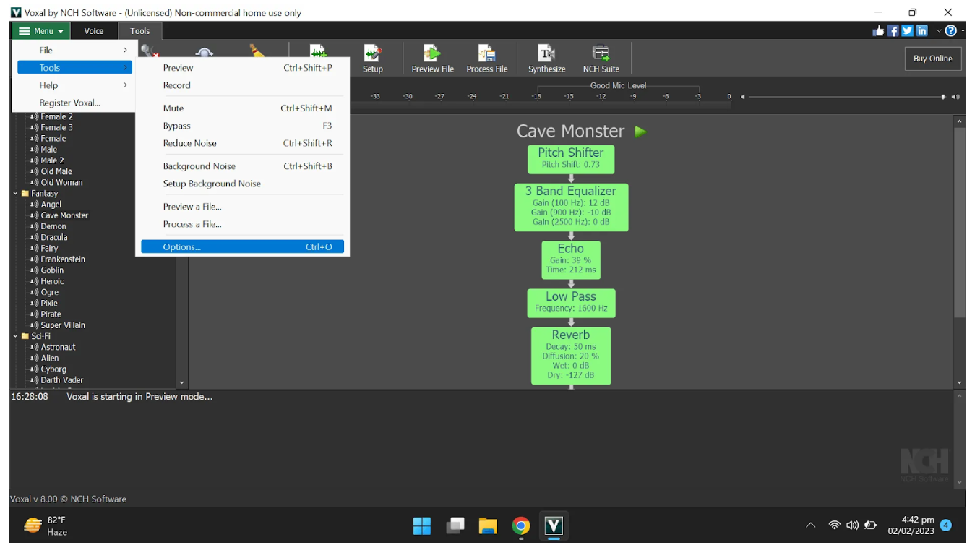
Task: Open the Synthesize tool
Action: point(546,58)
